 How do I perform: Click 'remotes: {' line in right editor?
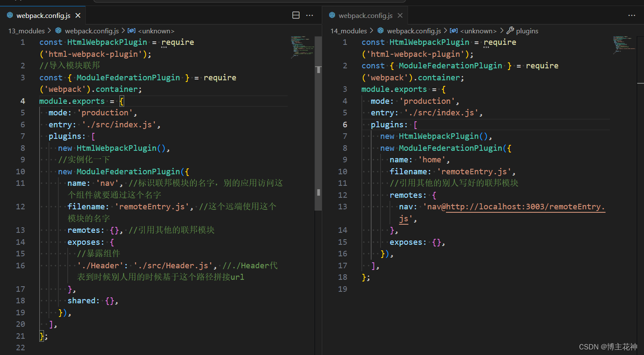pos(413,195)
